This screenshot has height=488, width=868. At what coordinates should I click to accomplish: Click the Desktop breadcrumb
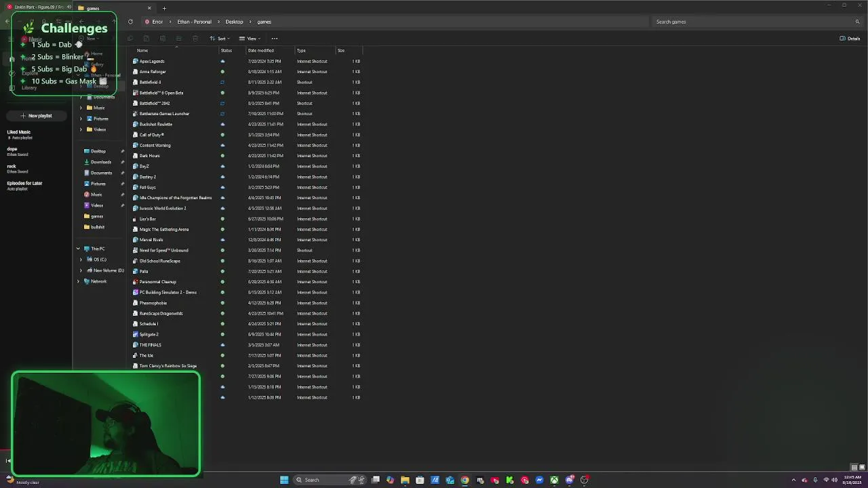click(x=234, y=22)
